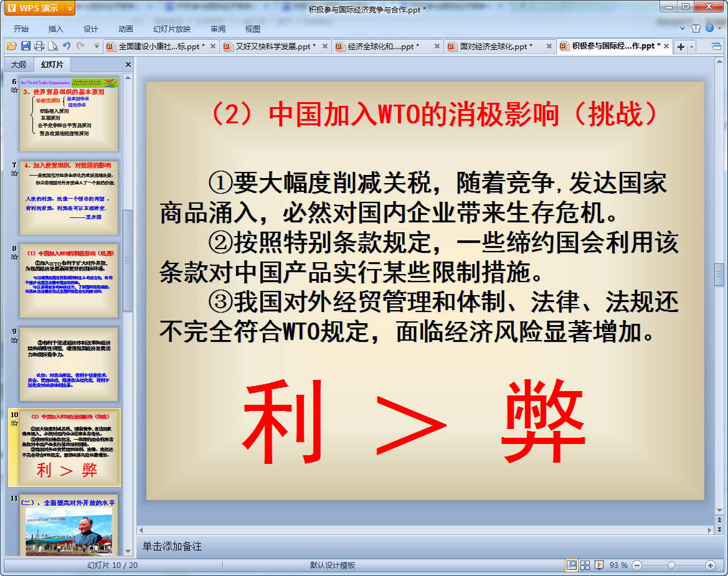Switch to 幻灯片 thumbnails pane tab
728x576 pixels.
[52, 65]
